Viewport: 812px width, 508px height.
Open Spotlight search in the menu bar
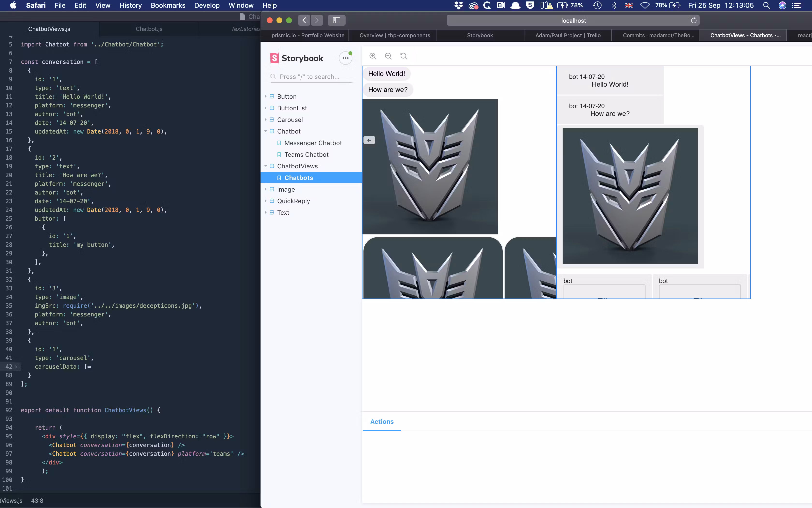coord(766,5)
